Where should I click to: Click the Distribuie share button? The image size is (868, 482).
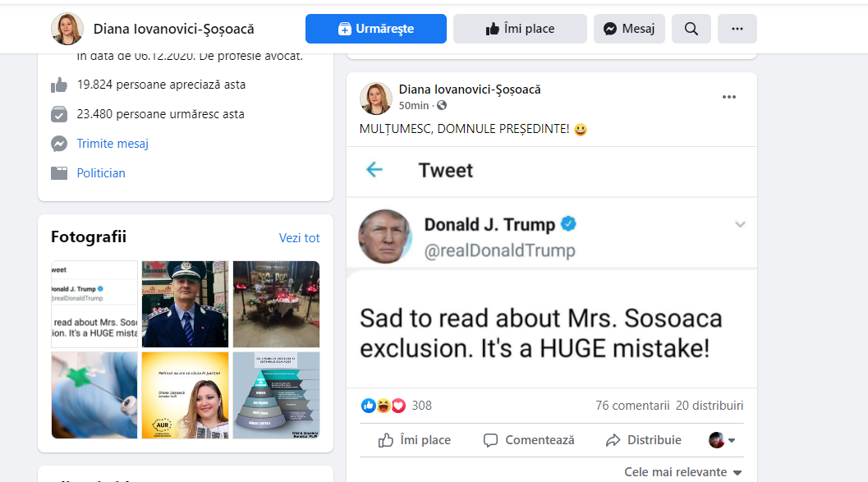coord(644,440)
